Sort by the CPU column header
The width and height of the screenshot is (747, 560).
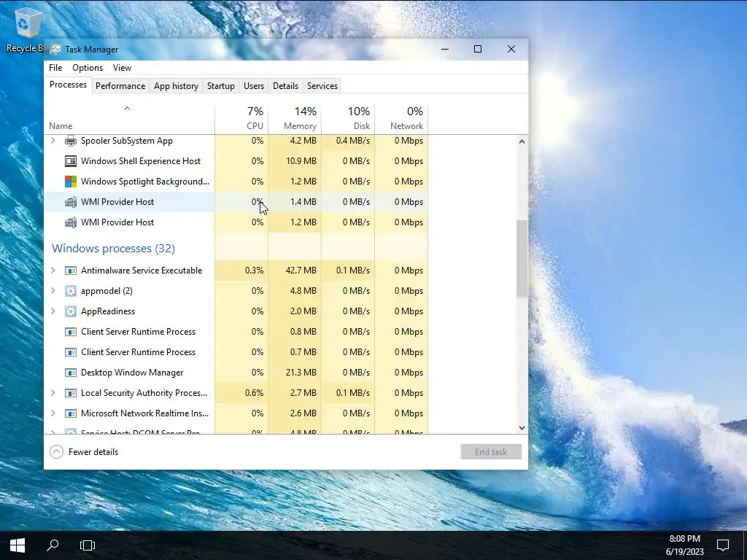tap(241, 119)
